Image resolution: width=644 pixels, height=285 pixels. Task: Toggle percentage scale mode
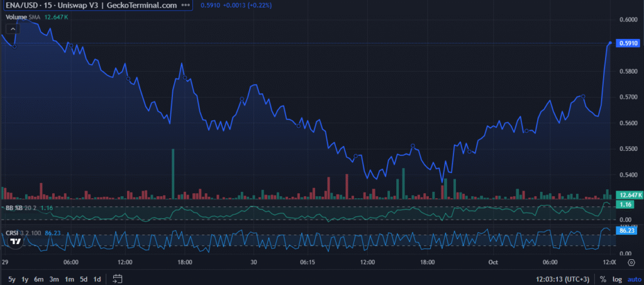coord(603,279)
